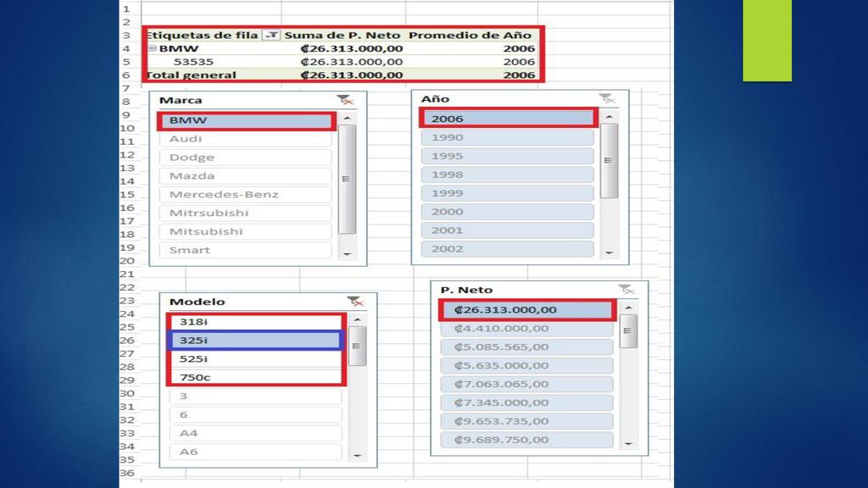
Task: Select ₡9.653.735,00 in the P. Neto slicer
Action: coord(527,421)
